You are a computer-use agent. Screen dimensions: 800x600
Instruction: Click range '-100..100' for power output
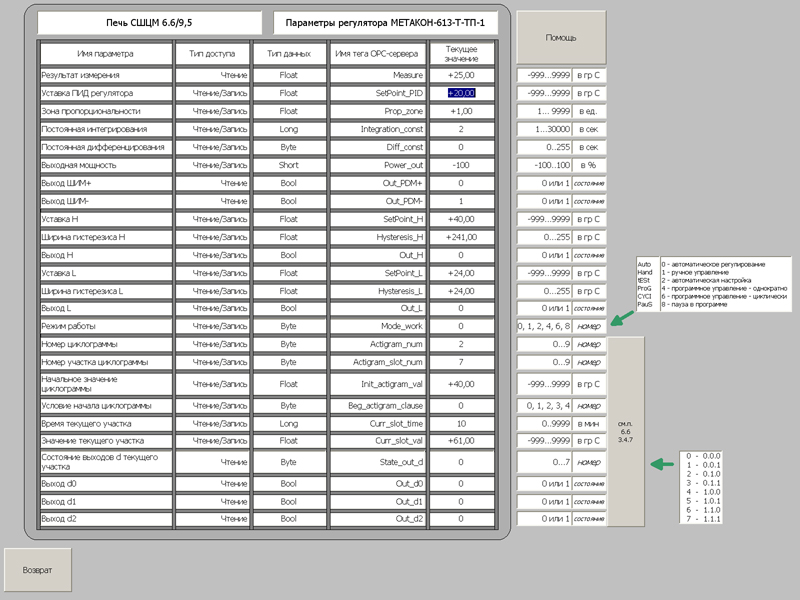coord(544,165)
